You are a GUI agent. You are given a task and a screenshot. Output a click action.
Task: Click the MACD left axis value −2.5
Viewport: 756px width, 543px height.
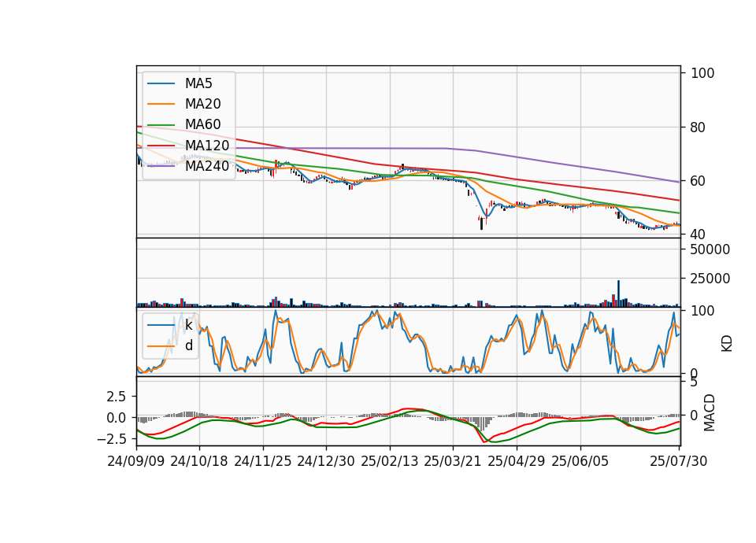click(111, 439)
